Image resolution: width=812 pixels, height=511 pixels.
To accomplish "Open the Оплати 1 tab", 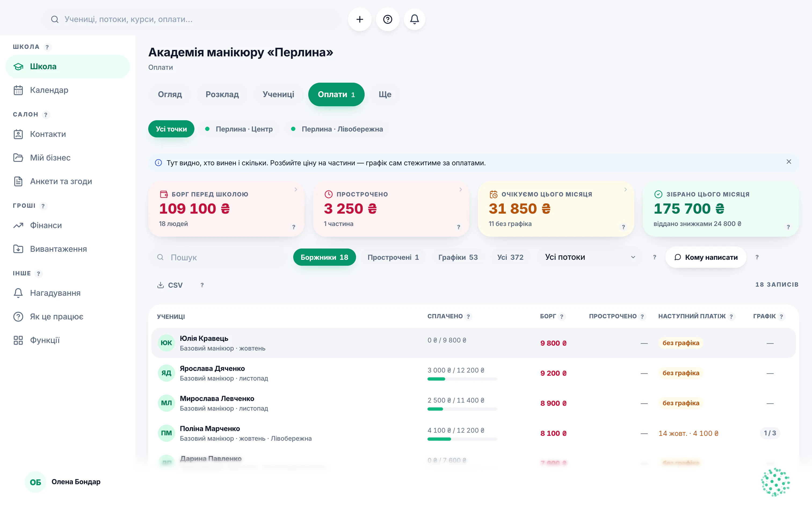I will tap(336, 94).
